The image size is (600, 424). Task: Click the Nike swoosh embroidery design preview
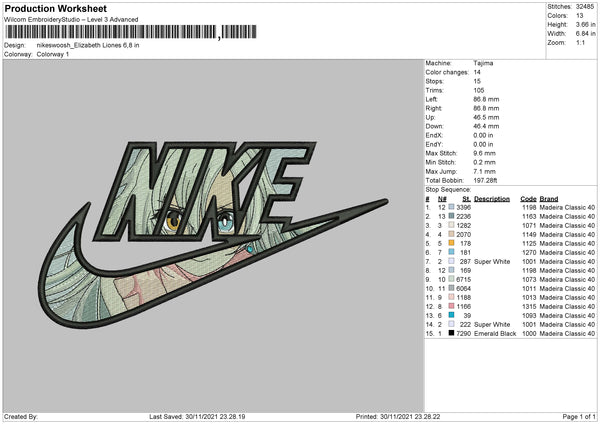pyautogui.click(x=213, y=235)
